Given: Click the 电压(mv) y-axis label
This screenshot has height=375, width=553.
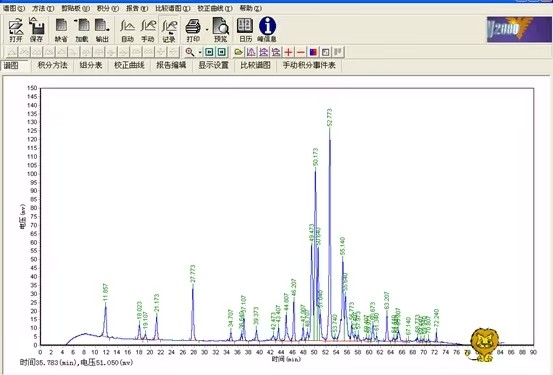Looking at the screenshot, I should tap(23, 216).
